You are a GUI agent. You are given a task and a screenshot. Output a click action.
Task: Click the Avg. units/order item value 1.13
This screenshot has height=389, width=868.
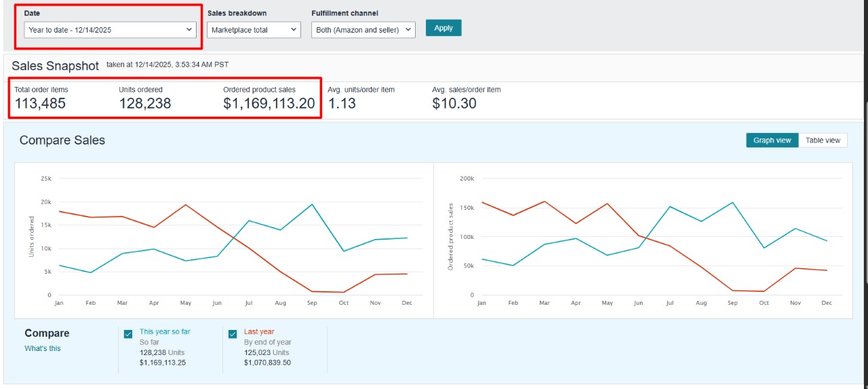coord(342,104)
